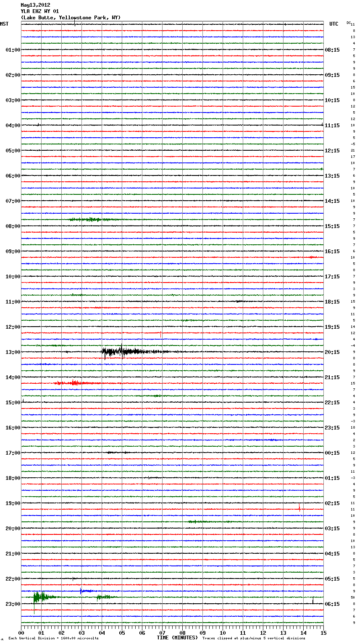Click the green tremor burst above the 08:00 trace
The height and width of the screenshot is (644, 357).
tap(94, 220)
